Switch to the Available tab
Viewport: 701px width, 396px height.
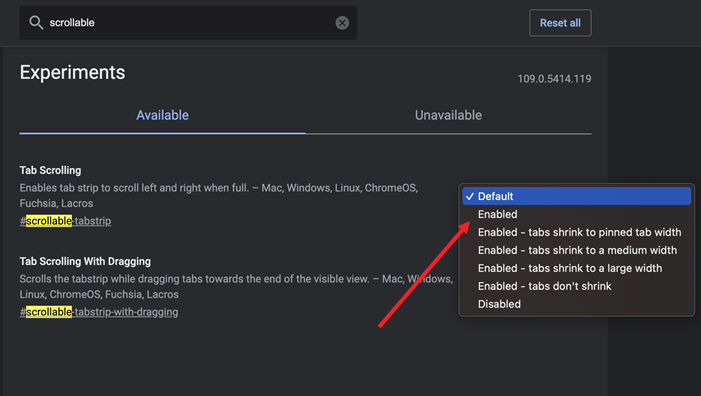pos(162,115)
